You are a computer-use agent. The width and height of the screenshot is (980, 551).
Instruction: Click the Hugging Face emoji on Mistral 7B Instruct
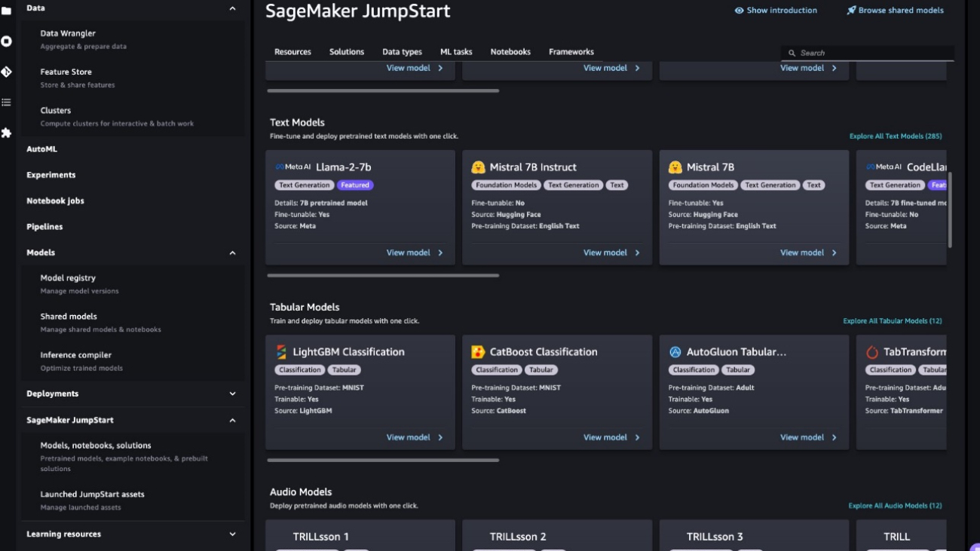click(x=478, y=167)
